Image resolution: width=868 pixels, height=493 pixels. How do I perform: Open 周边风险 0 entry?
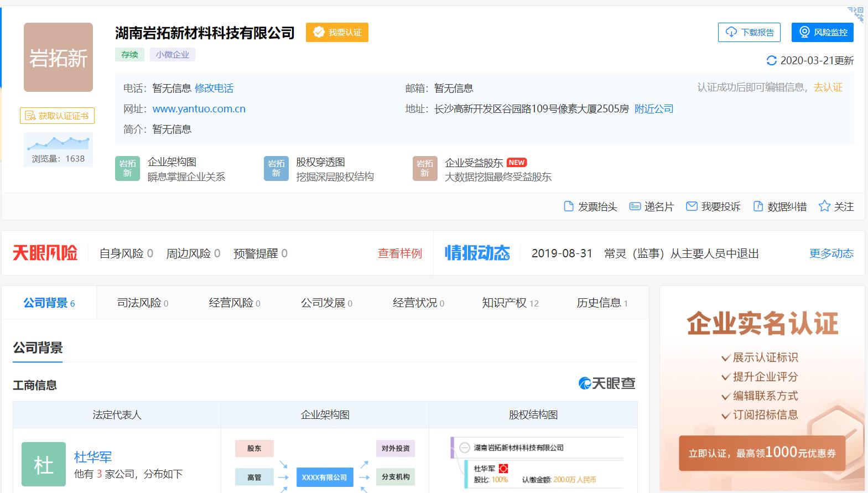point(193,253)
